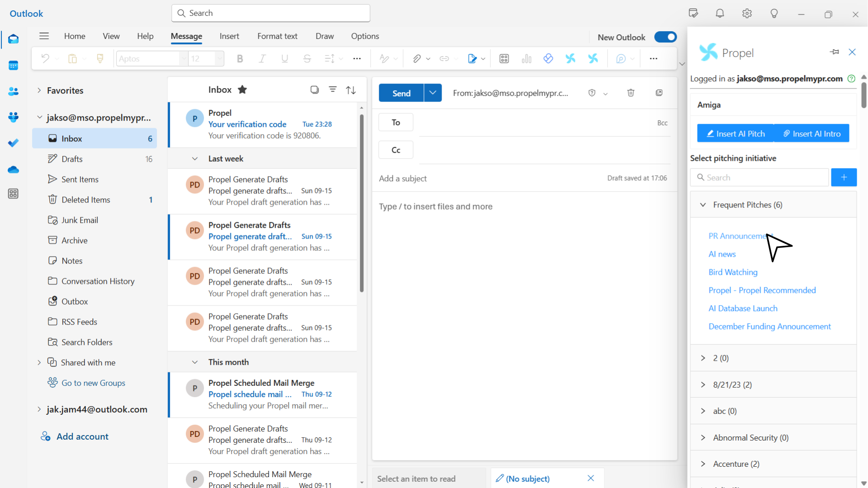Screen dimensions: 868x488
Task: Toggle the New Outlook switch
Action: click(x=665, y=37)
